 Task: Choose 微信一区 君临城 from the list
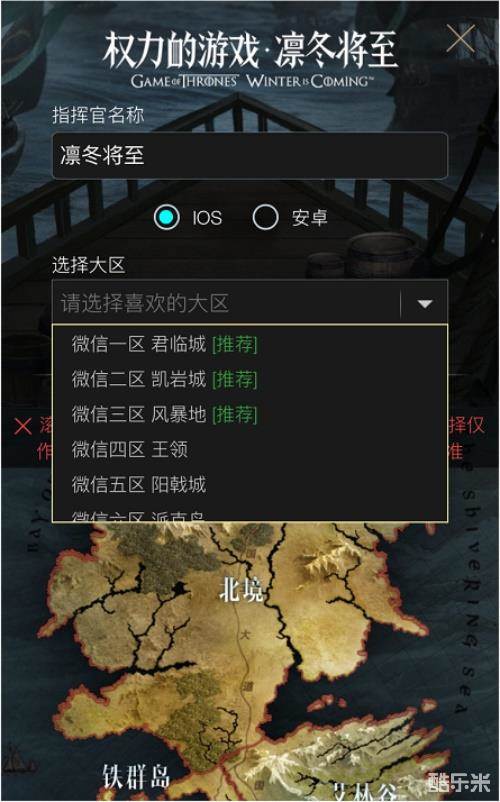[250, 344]
